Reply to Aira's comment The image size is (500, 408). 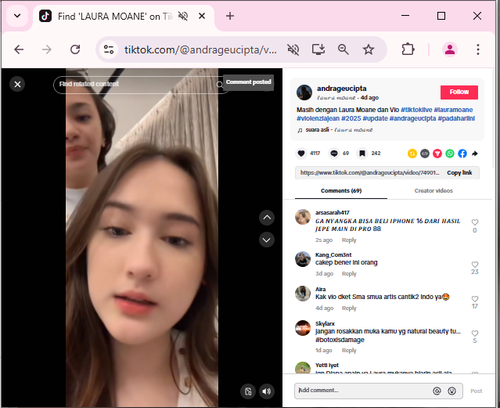click(349, 308)
